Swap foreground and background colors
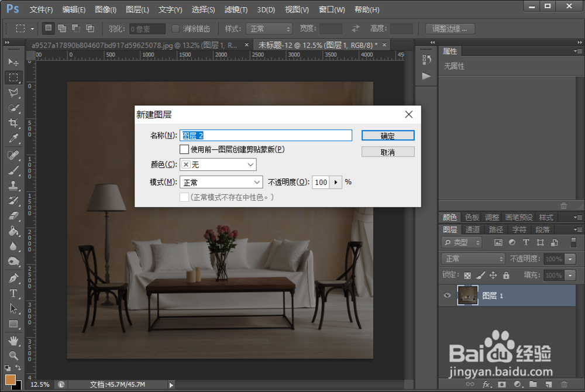 (18, 368)
